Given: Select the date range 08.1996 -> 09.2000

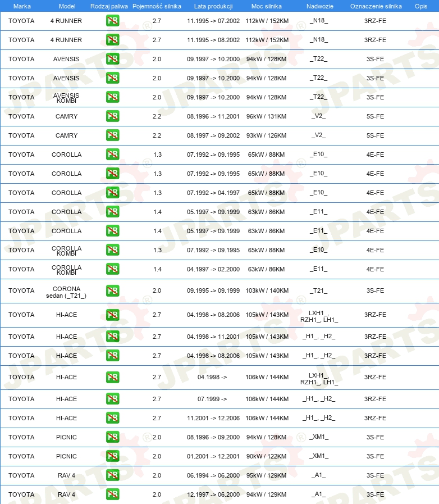Looking at the screenshot, I should pyautogui.click(x=213, y=437).
